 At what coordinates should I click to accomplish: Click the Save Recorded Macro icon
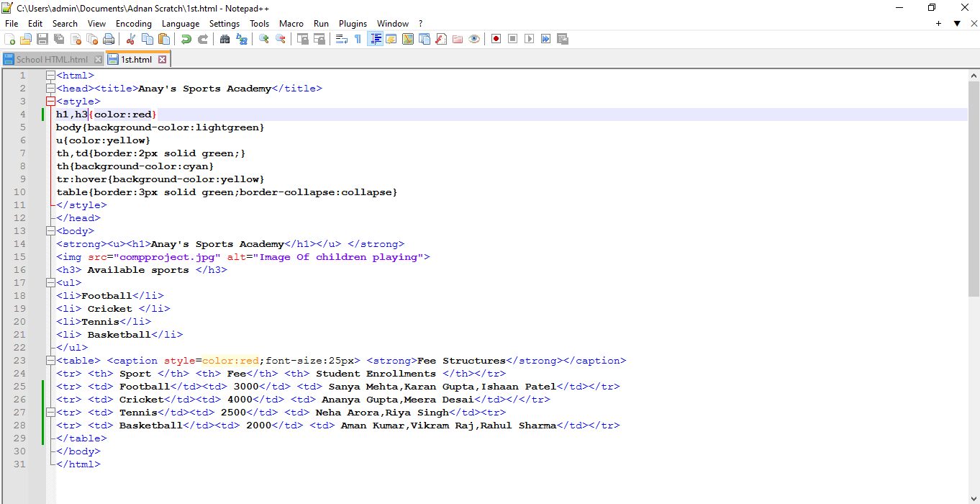[x=563, y=39]
